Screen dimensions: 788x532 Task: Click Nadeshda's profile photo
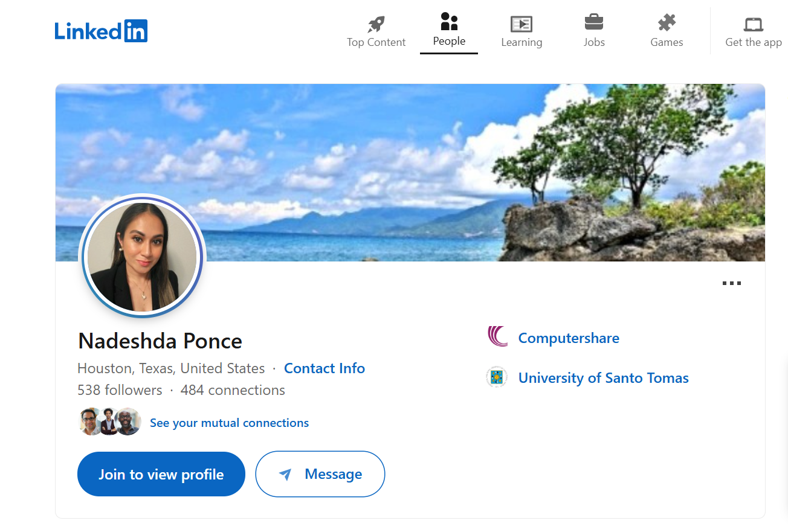point(143,256)
